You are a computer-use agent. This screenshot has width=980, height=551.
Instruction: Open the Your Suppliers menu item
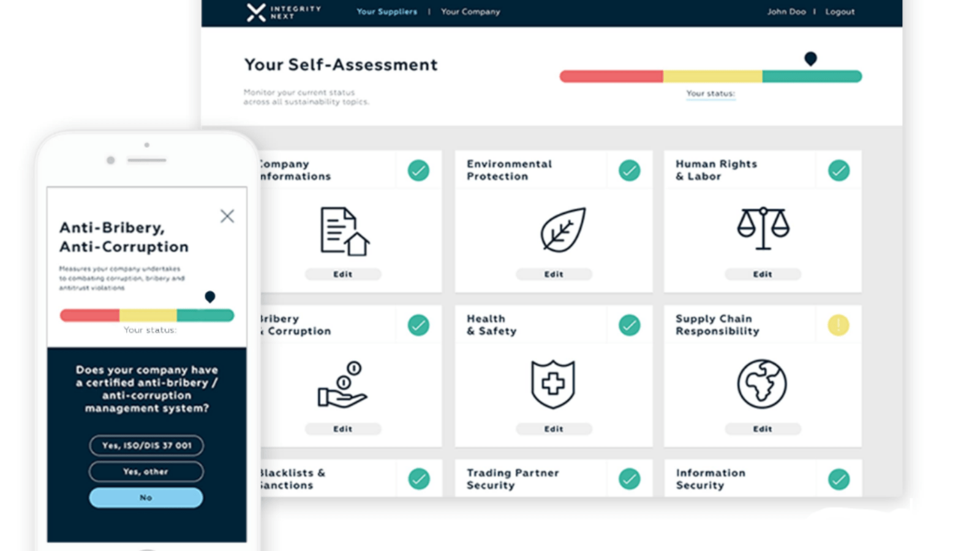(x=386, y=12)
